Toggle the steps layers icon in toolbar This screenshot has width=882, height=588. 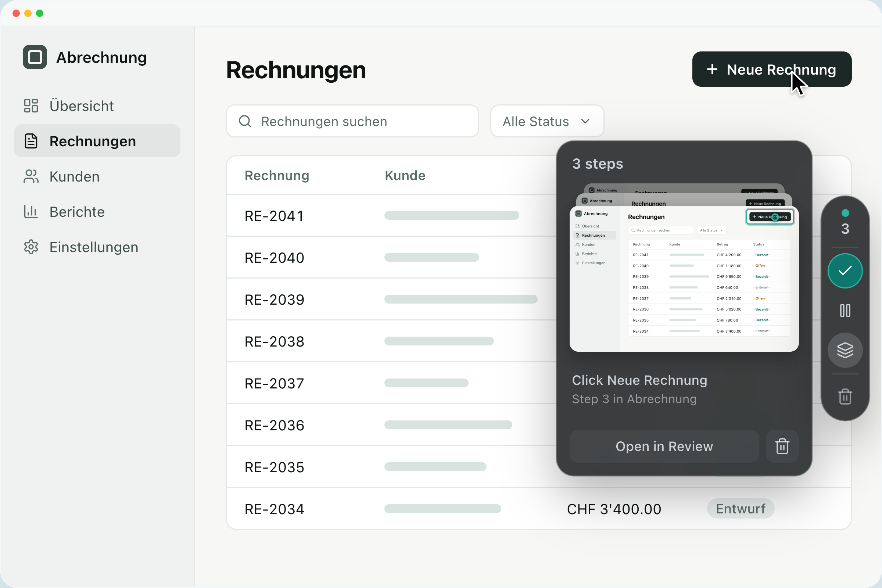coord(845,350)
